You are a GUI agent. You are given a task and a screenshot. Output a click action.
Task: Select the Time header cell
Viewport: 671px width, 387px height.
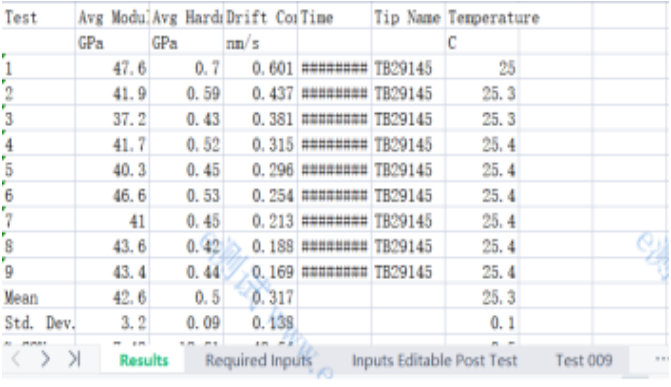(x=335, y=17)
